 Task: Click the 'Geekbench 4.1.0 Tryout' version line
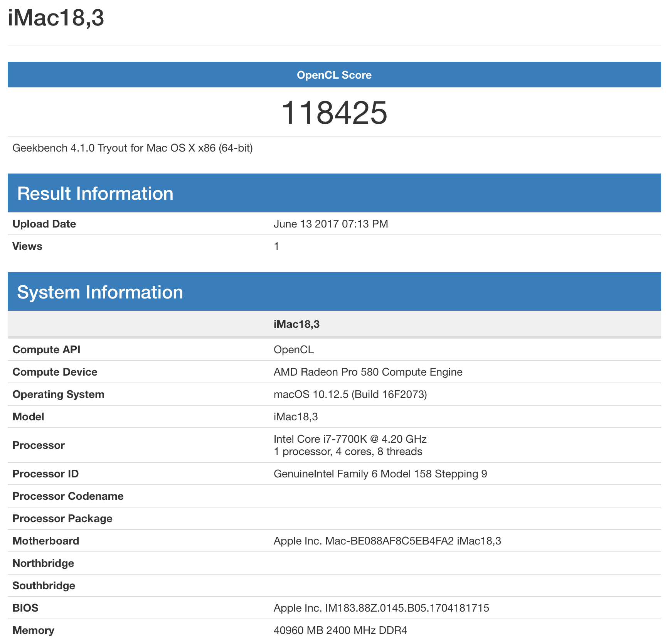click(x=133, y=148)
